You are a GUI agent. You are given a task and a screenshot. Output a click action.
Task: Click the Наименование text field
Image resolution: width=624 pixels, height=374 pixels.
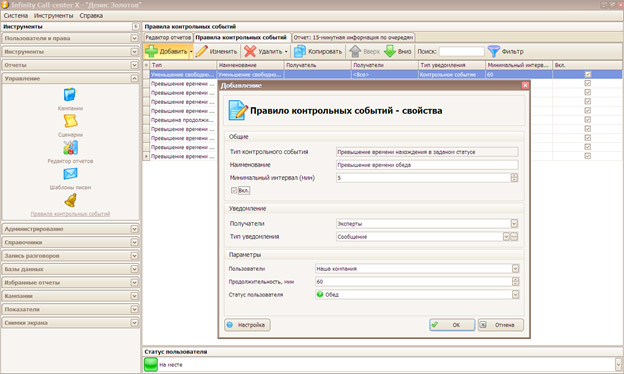[x=427, y=165]
